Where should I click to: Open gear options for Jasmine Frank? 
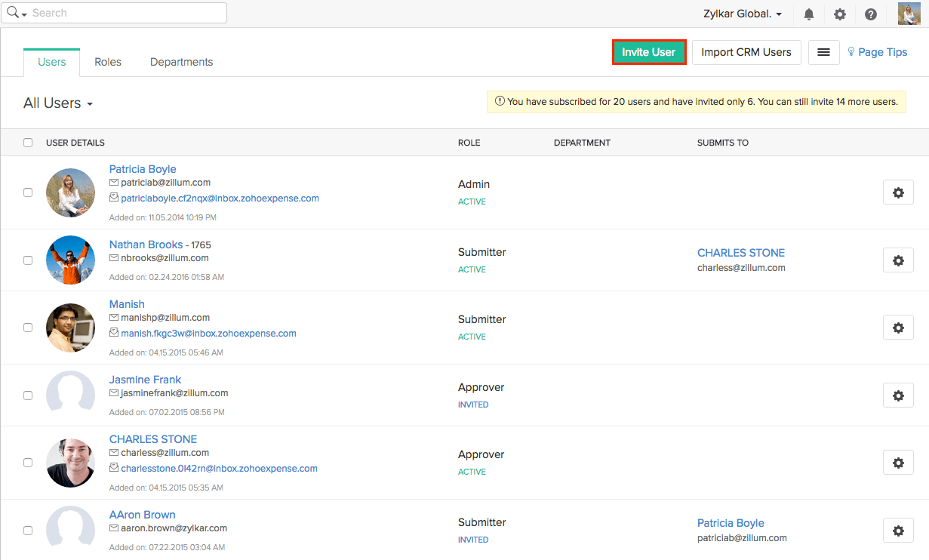898,395
